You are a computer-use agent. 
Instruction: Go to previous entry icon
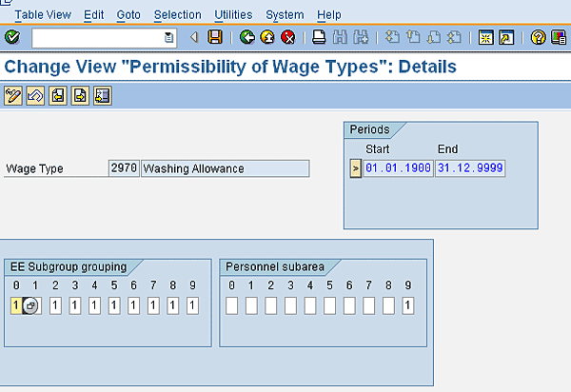pyautogui.click(x=58, y=96)
